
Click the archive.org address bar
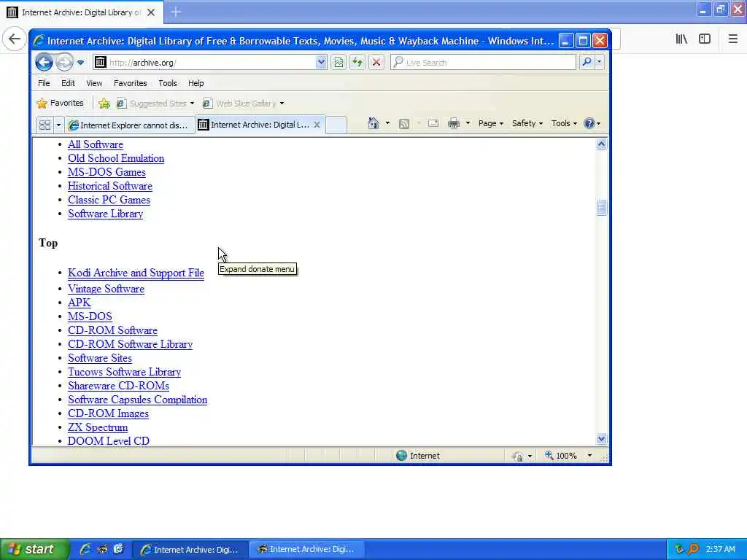tap(205, 63)
